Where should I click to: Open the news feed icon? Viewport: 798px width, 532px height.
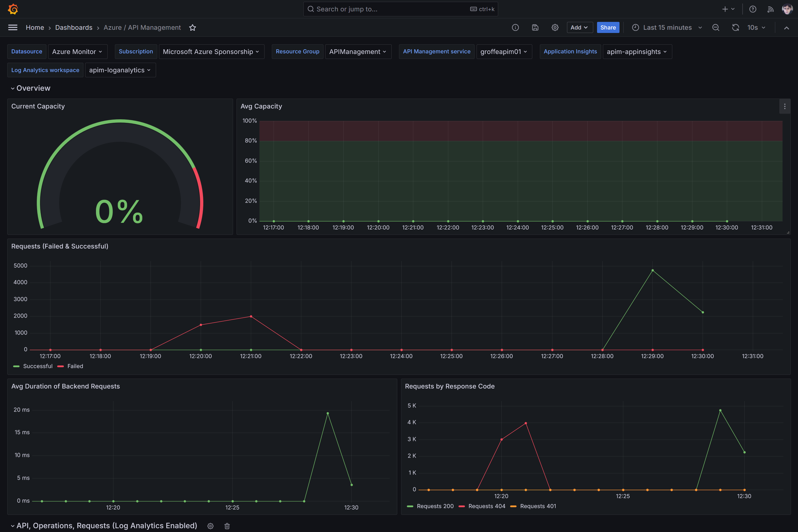[x=770, y=9]
